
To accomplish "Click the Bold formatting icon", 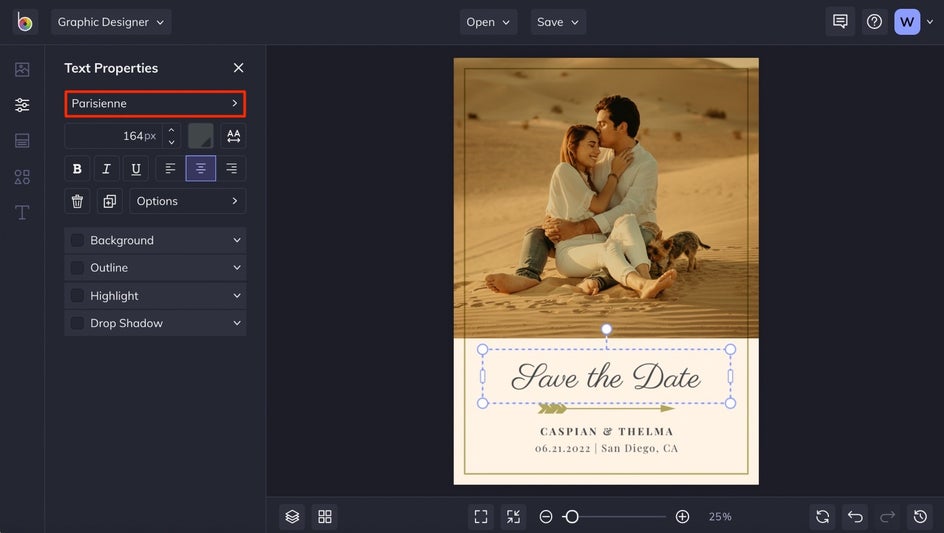I will [77, 169].
